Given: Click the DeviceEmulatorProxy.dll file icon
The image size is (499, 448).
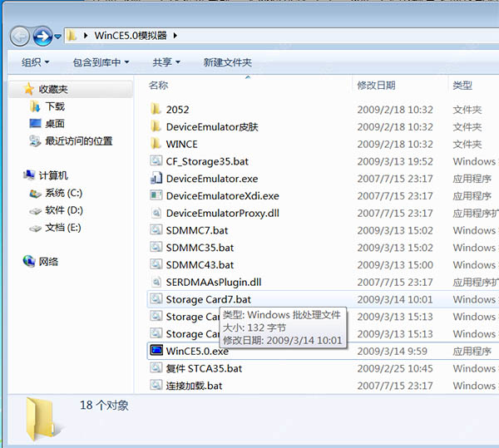Looking at the screenshot, I should click(156, 213).
